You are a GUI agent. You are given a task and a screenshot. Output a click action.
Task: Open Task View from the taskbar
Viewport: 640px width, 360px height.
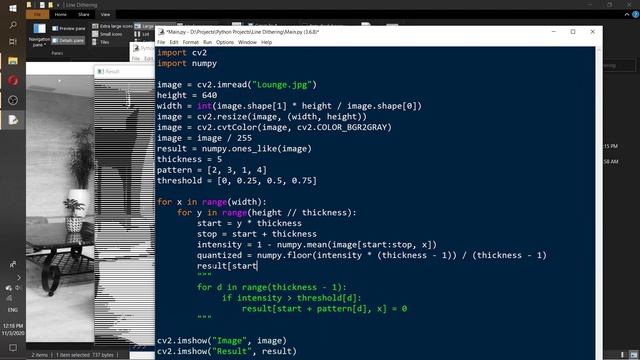pyautogui.click(x=13, y=42)
